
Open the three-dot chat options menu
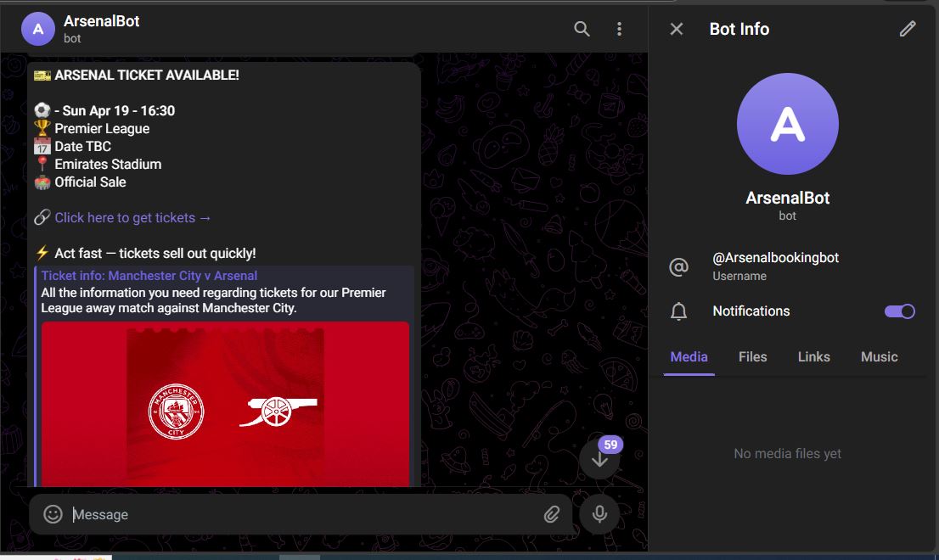click(x=620, y=29)
